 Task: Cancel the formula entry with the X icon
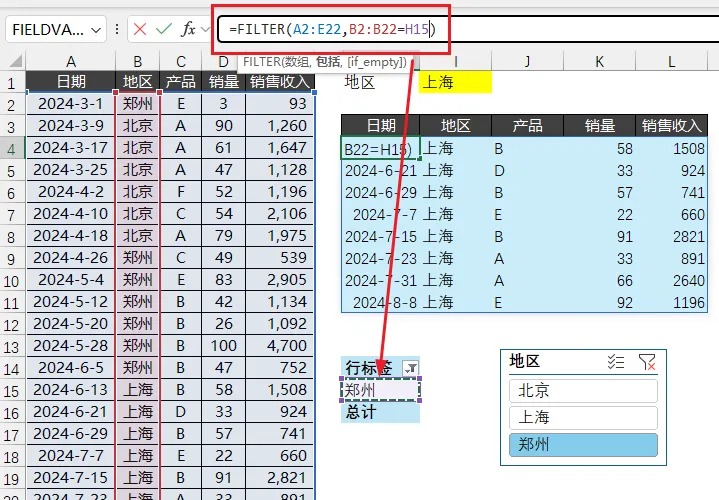click(x=140, y=30)
